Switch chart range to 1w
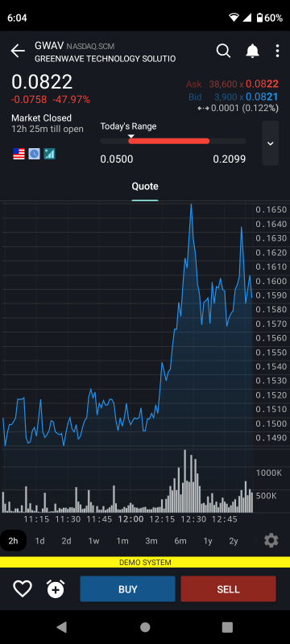Viewport: 290px width, 644px height. click(x=93, y=540)
